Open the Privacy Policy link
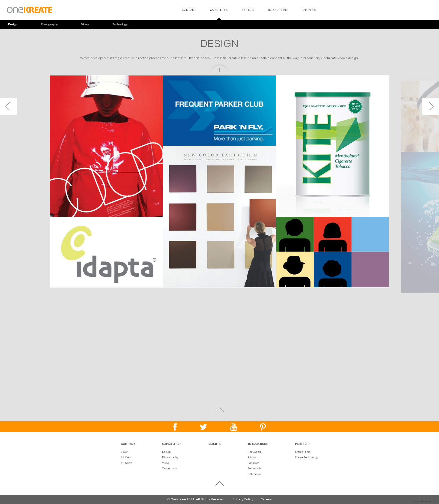This screenshot has width=439, height=504. point(243,499)
